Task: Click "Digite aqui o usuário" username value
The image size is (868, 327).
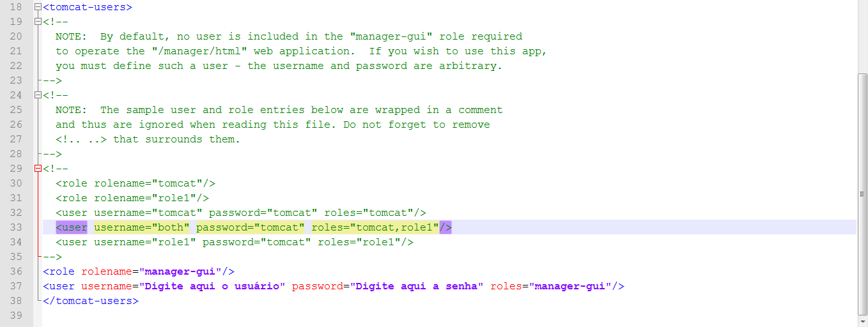Action: [212, 286]
